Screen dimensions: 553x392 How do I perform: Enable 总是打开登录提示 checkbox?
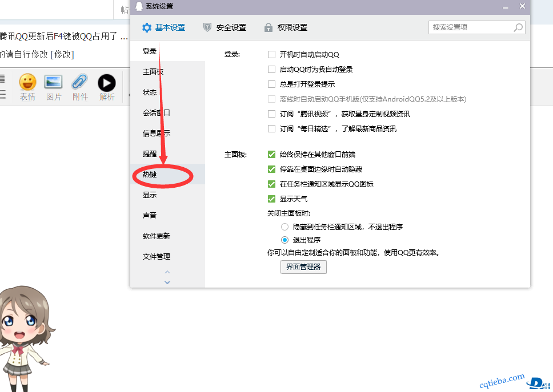click(x=271, y=84)
